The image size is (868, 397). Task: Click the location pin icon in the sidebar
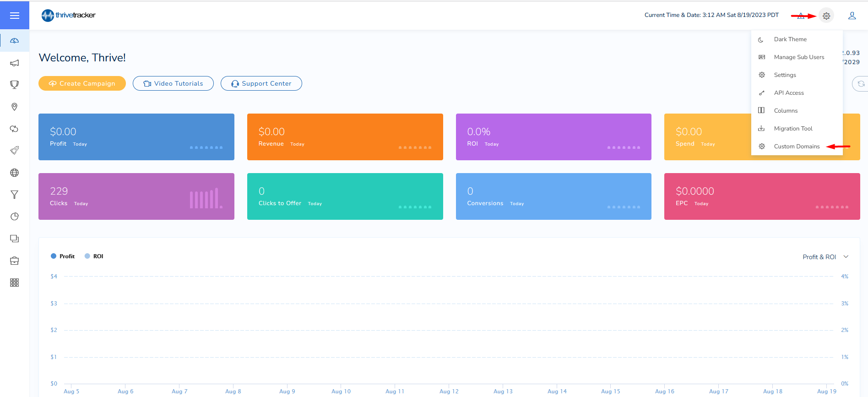point(15,107)
